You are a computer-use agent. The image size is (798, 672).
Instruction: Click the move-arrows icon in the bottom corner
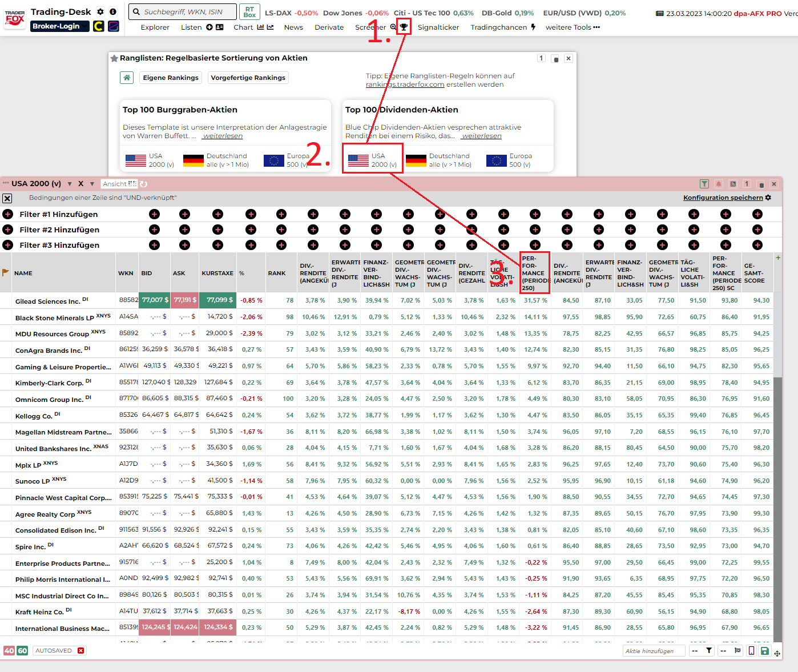click(777, 654)
